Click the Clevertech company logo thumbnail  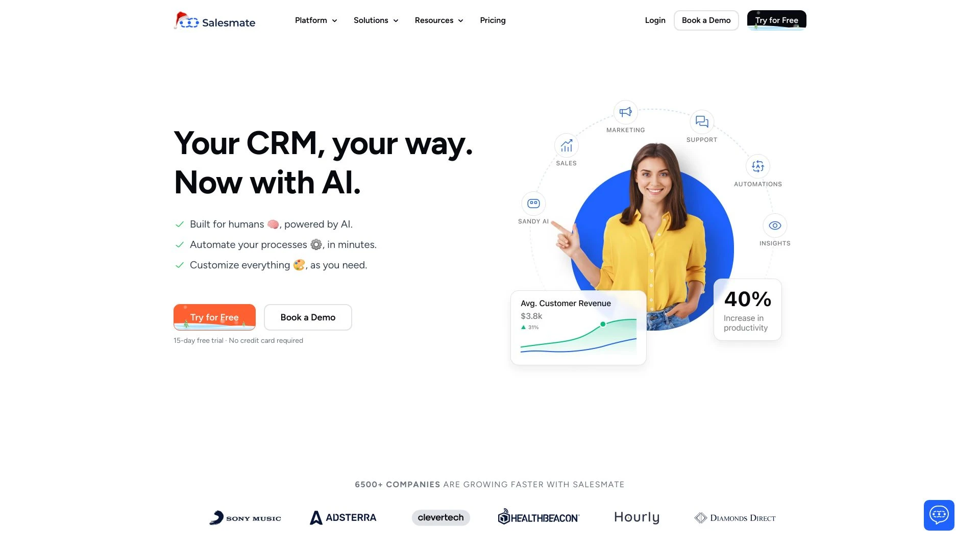click(441, 518)
